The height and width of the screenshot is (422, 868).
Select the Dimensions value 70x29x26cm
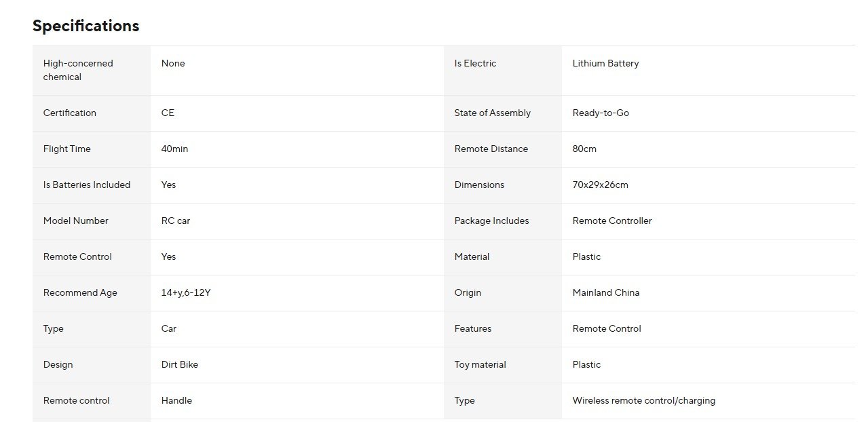[600, 185]
